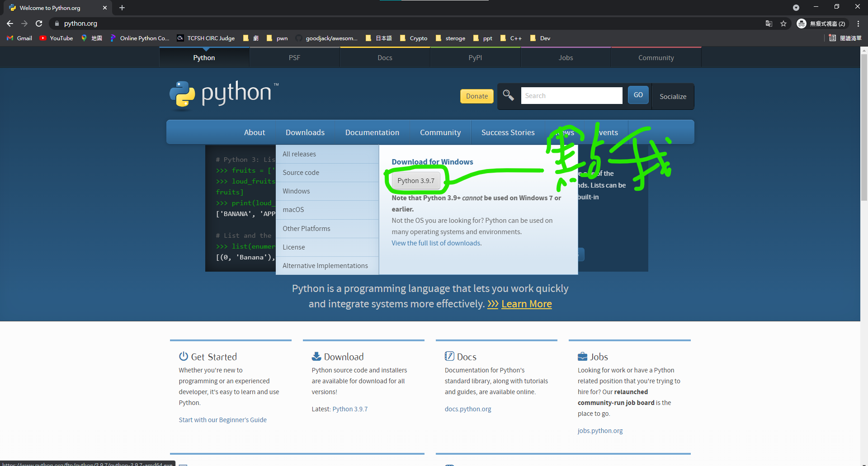The height and width of the screenshot is (466, 868).
Task: Open the View the full list of downloads link
Action: 436,243
